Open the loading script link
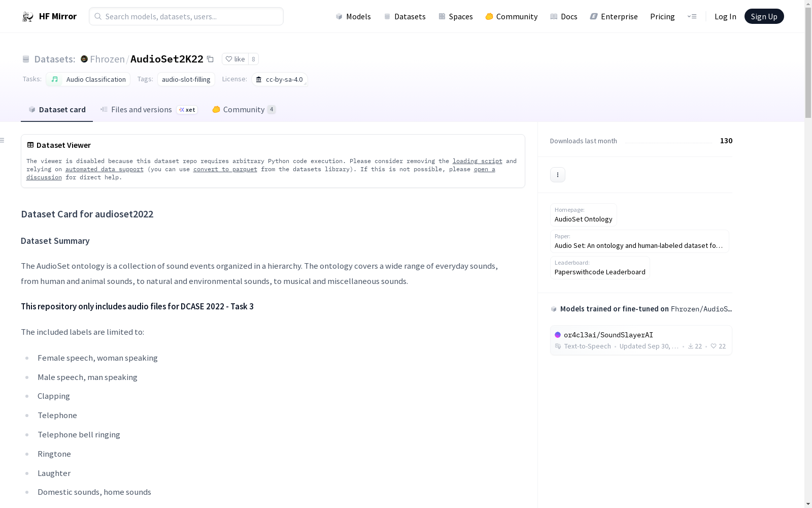 (478, 161)
